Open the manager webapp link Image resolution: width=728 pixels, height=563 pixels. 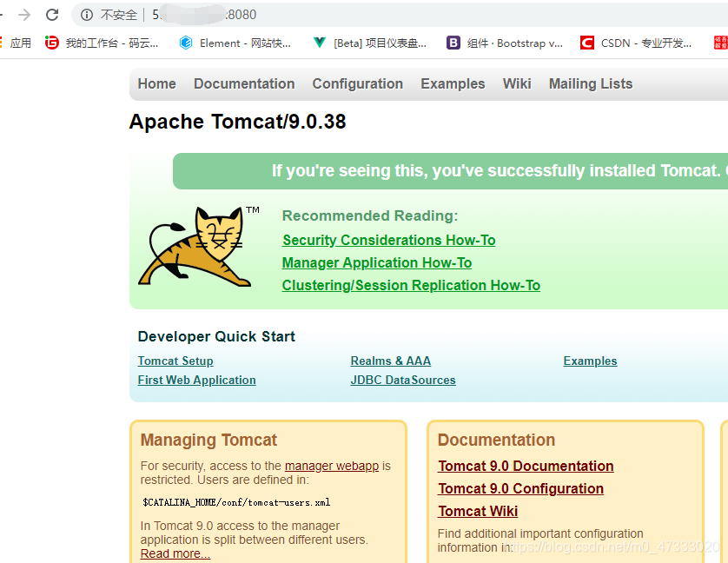click(x=332, y=466)
